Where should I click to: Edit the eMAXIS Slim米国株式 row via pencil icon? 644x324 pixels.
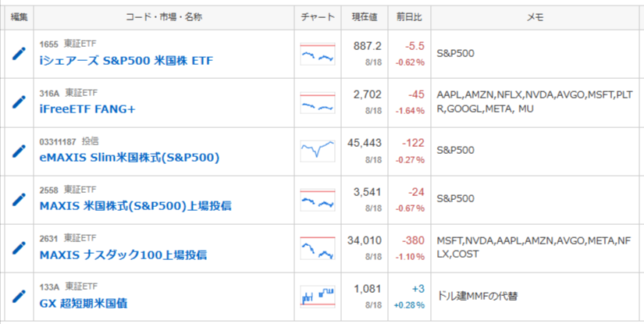click(19, 151)
